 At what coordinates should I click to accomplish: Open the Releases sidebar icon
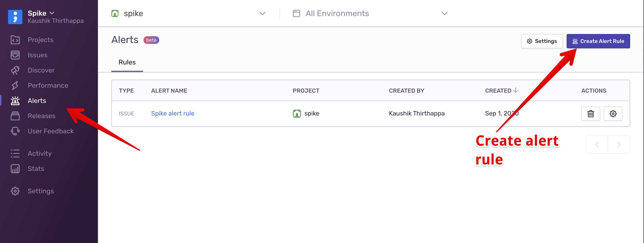click(15, 116)
